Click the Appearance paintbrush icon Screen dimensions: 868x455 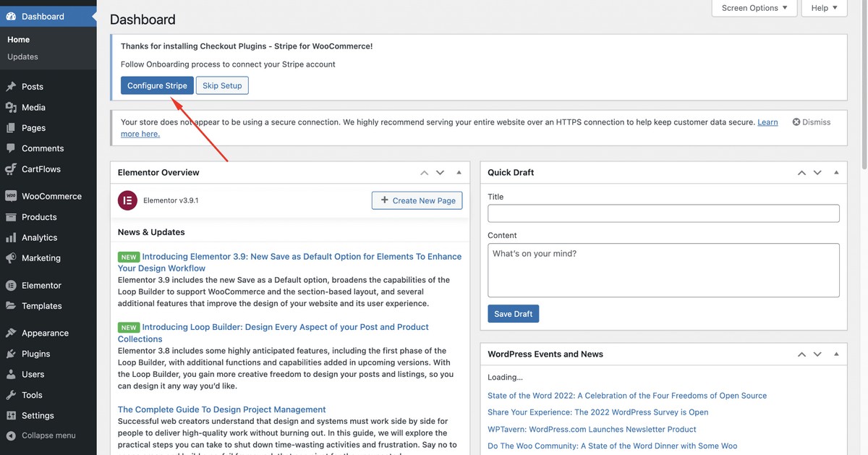pyautogui.click(x=11, y=333)
